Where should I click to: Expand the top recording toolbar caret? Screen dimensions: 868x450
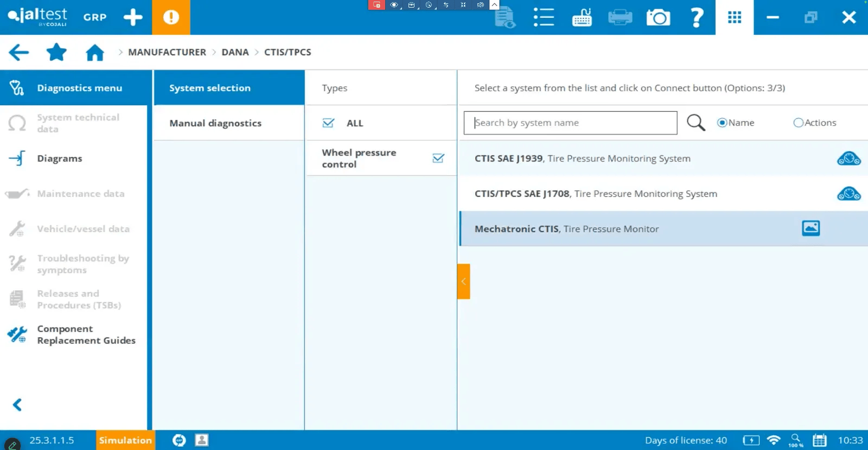tap(494, 5)
